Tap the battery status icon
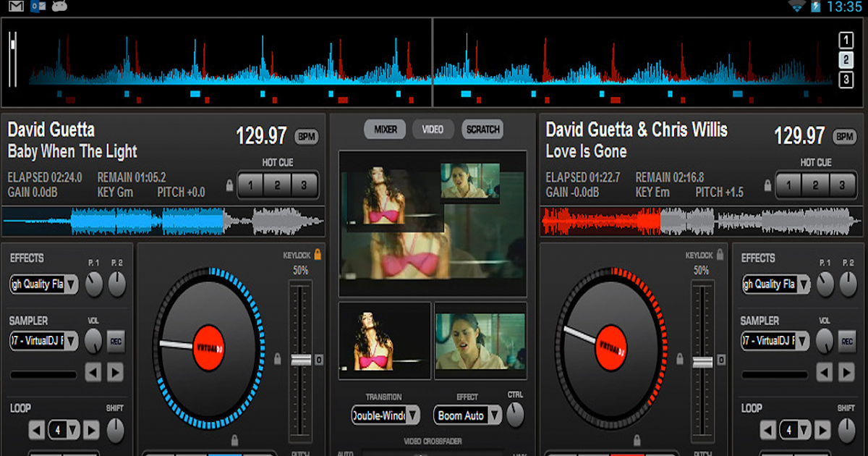 pos(816,7)
